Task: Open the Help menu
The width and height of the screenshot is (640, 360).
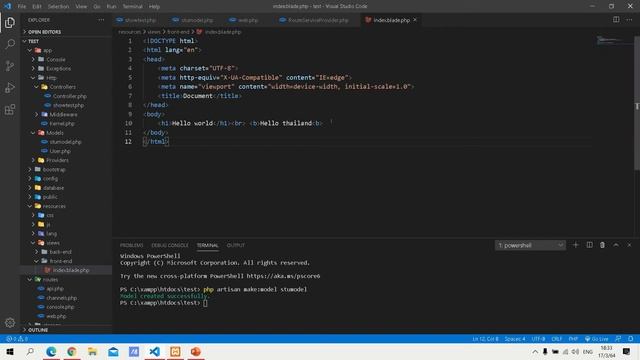Action: (154, 7)
